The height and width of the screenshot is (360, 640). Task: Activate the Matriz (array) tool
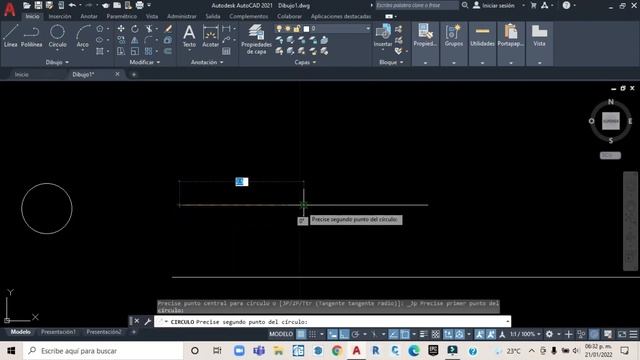click(x=149, y=51)
